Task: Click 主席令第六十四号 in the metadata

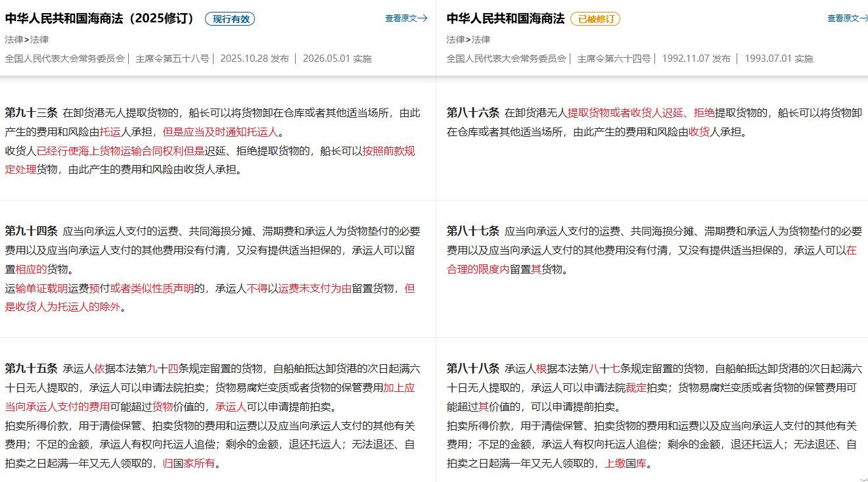Action: (x=614, y=59)
